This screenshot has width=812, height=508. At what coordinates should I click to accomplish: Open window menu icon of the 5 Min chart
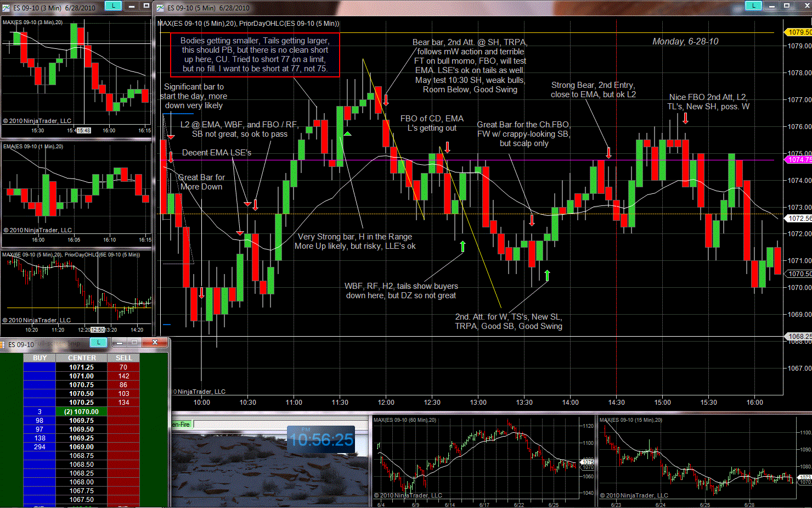coord(160,8)
